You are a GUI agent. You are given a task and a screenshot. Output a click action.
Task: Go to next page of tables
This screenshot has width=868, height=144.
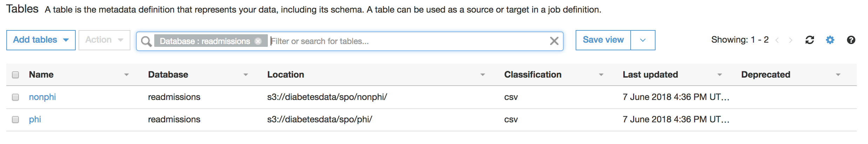(791, 40)
